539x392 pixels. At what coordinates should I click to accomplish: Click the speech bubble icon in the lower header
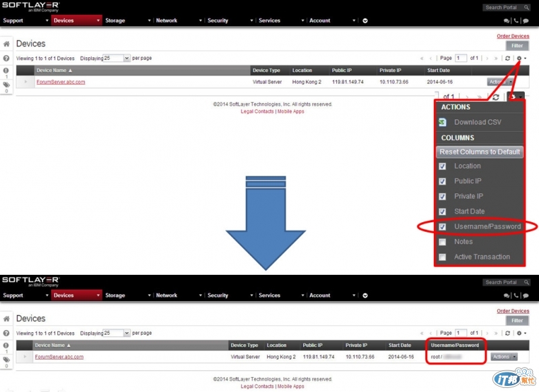tap(526, 296)
